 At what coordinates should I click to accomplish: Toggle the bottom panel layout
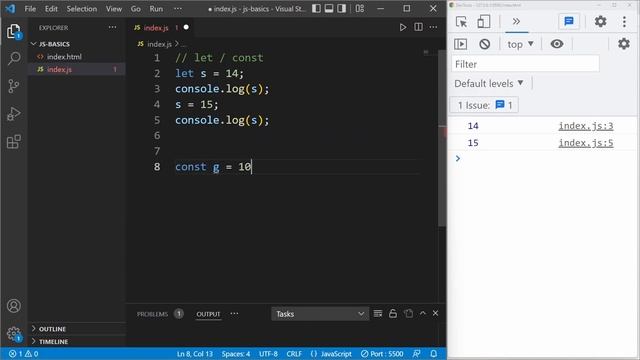(329, 9)
